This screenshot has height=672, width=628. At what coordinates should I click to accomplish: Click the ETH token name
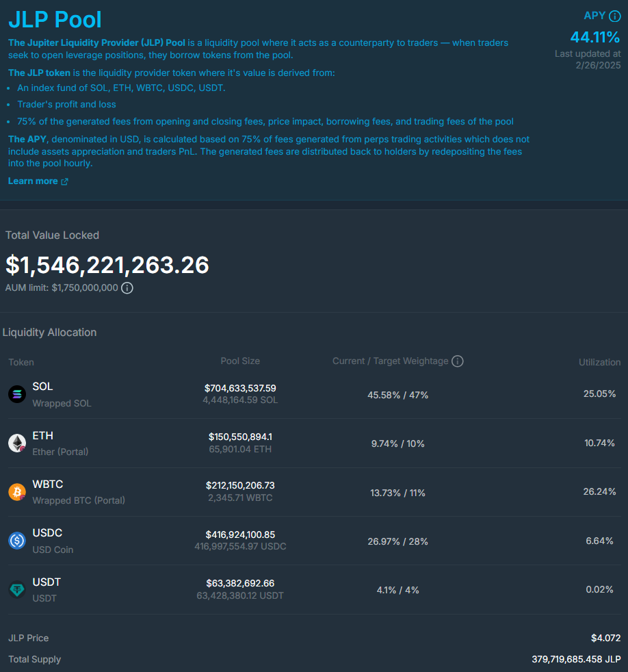[43, 436]
